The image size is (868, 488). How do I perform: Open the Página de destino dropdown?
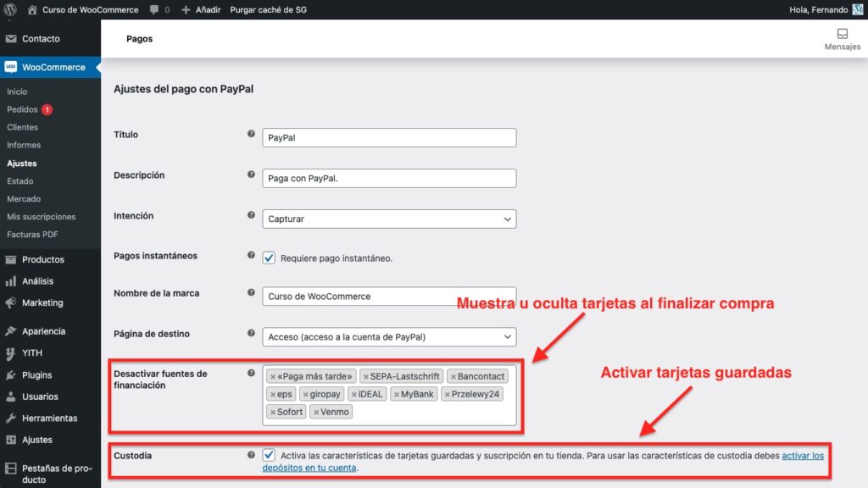[389, 336]
